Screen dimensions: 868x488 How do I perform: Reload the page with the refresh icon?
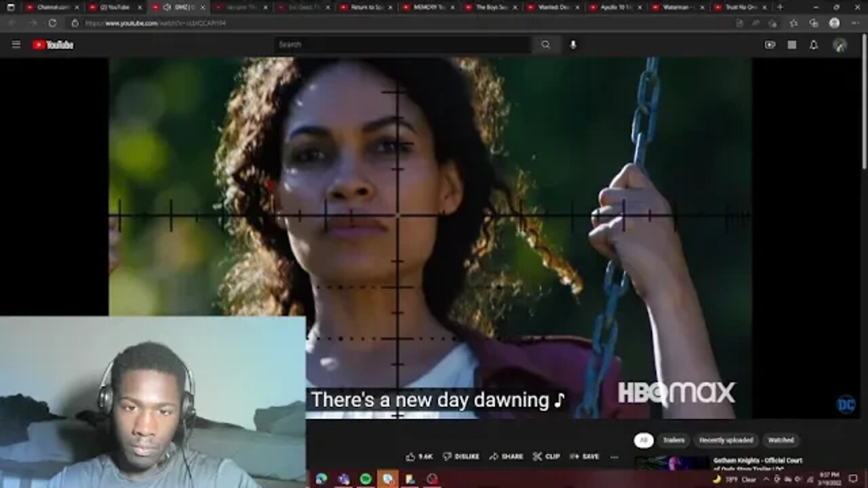52,22
